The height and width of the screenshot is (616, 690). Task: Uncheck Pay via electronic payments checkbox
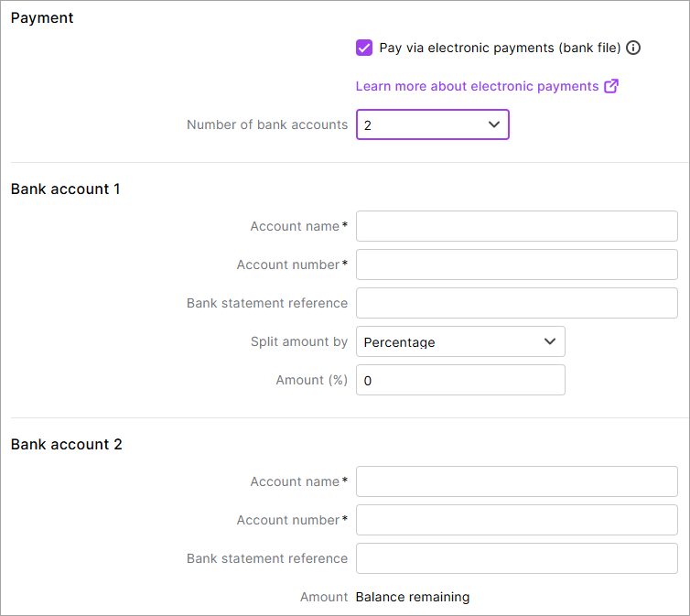[364, 48]
